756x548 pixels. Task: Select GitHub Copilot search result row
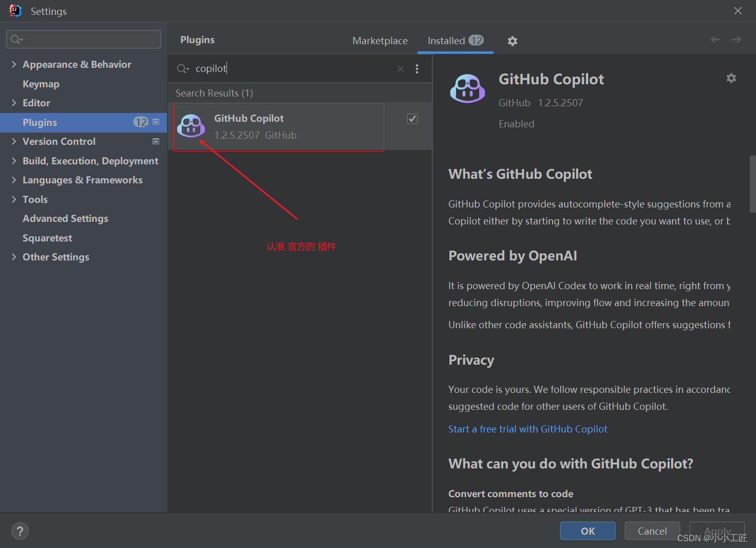pyautogui.click(x=300, y=126)
